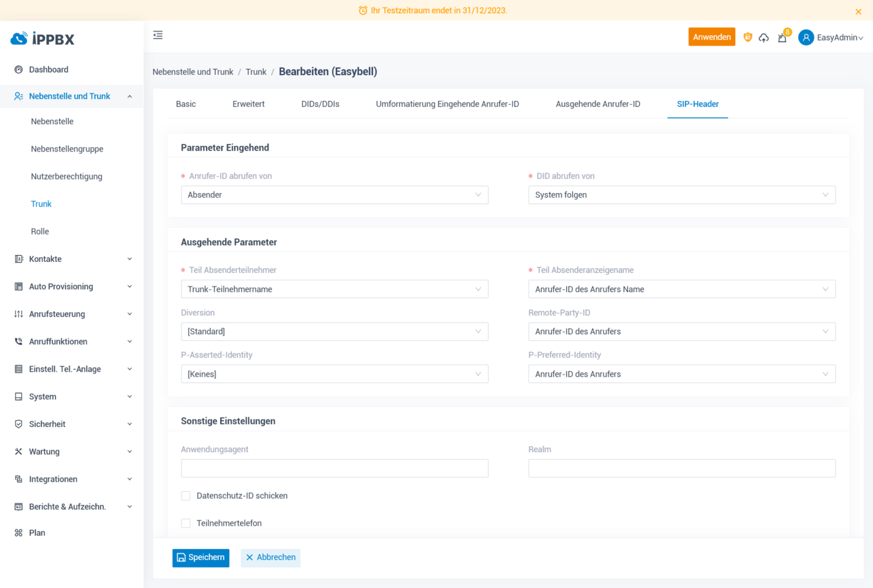Enable Datenschutz-ID schicken checkbox
Screen dimensions: 873x588
click(186, 496)
